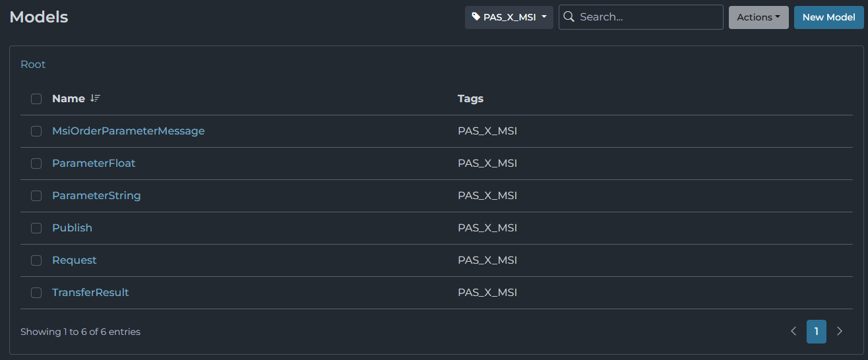
Task: Navigate to the Root breadcrumb
Action: [33, 65]
